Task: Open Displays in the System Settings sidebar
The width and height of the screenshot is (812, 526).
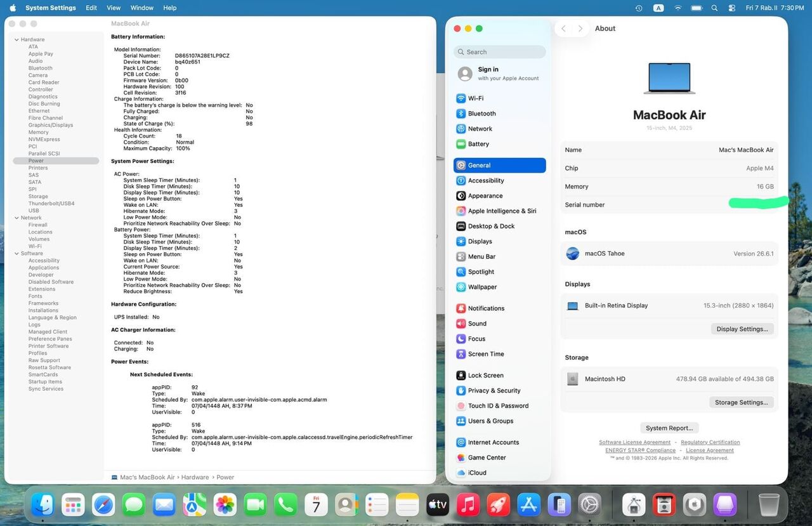Action: click(x=499, y=241)
